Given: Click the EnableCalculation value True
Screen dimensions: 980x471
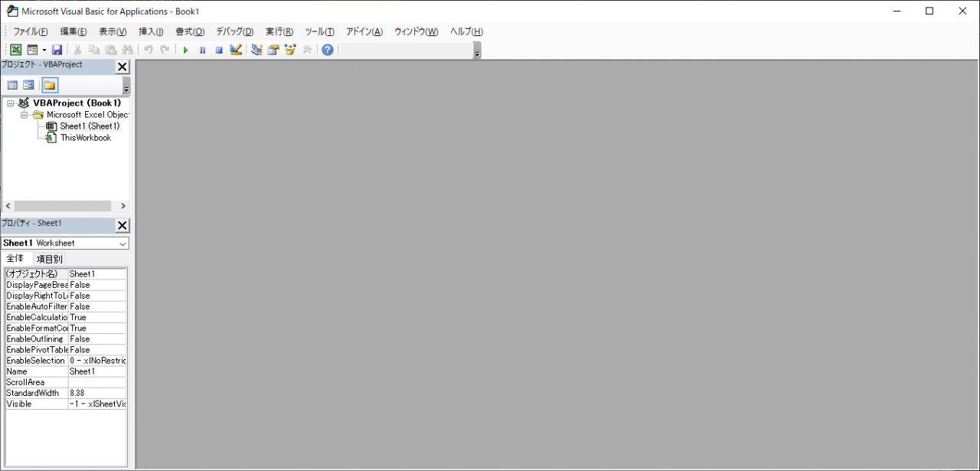Looking at the screenshot, I should pos(97,317).
